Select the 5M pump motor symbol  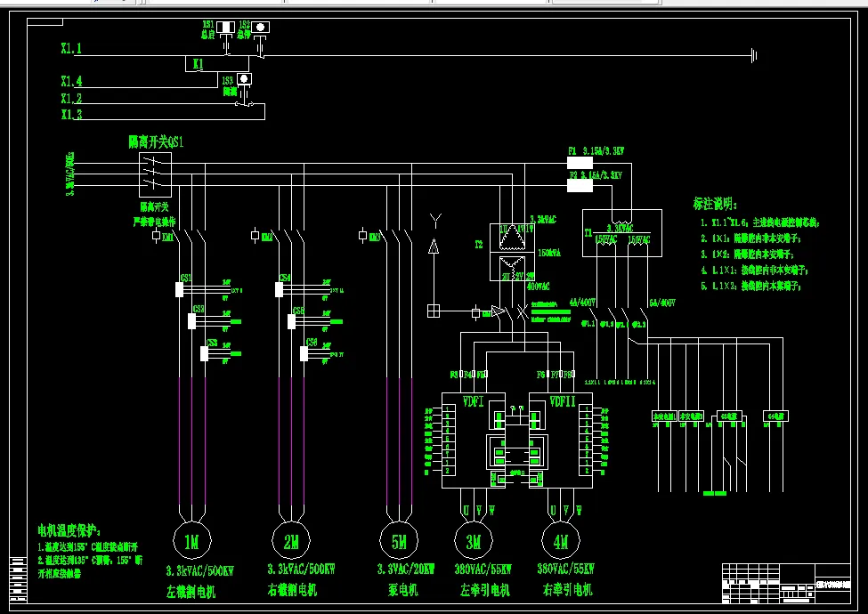point(399,541)
